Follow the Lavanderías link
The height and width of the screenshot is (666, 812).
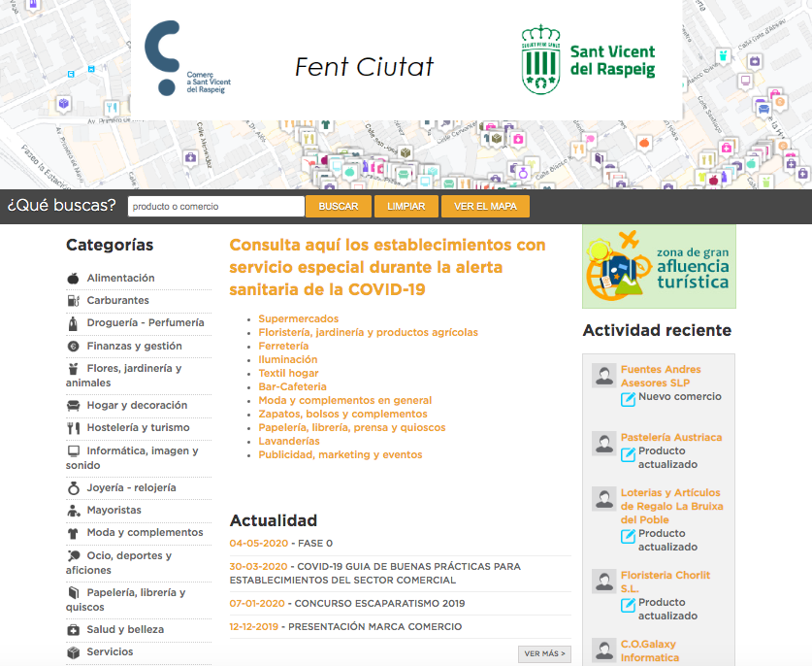pyautogui.click(x=289, y=441)
